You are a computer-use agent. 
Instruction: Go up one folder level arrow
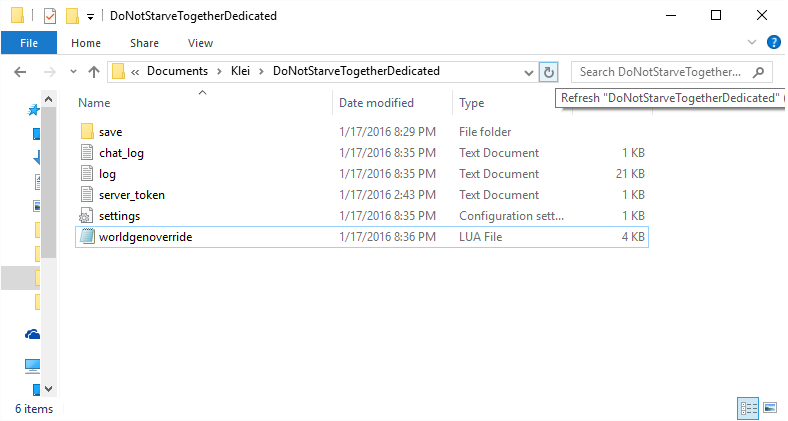[x=94, y=72]
